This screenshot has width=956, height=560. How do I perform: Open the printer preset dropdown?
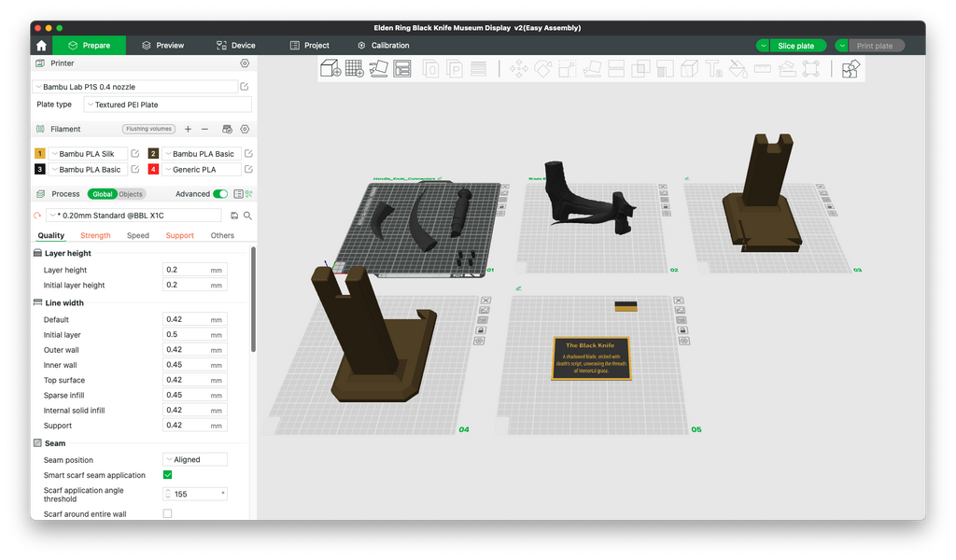coord(134,87)
